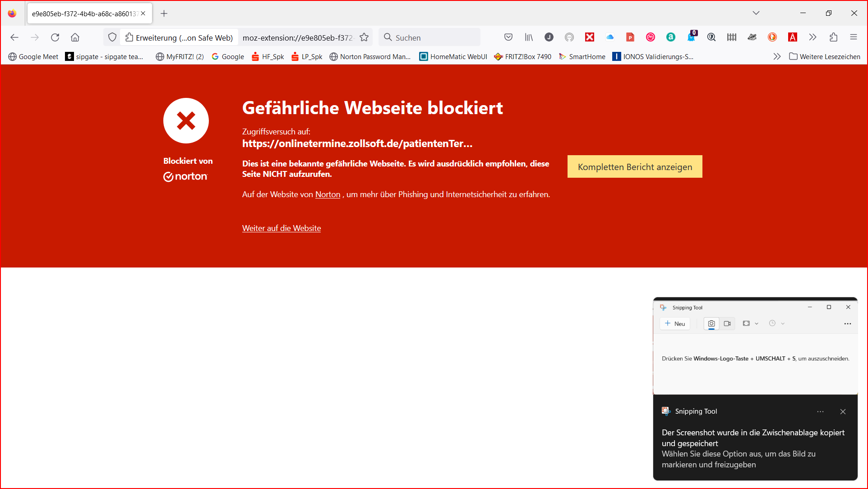Open the iCloud extension icon
The width and height of the screenshot is (868, 489).
[x=610, y=37]
